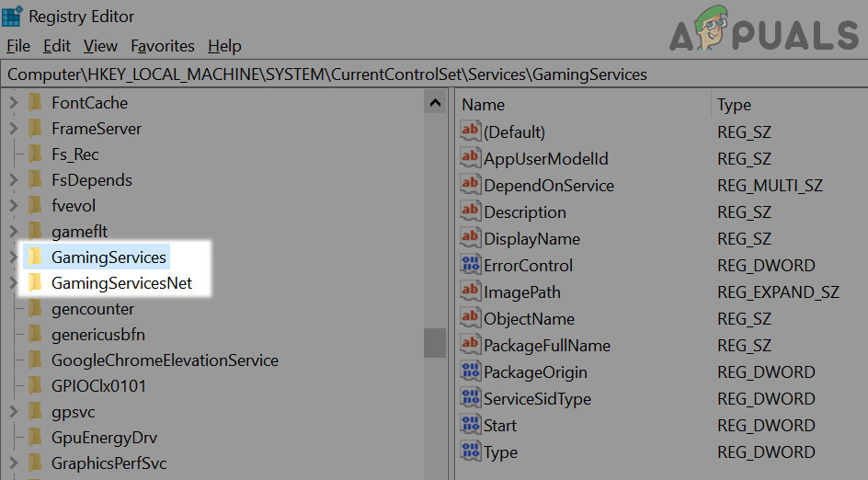Image resolution: width=868 pixels, height=480 pixels.
Task: Select the ObjectName value name
Action: [x=530, y=319]
